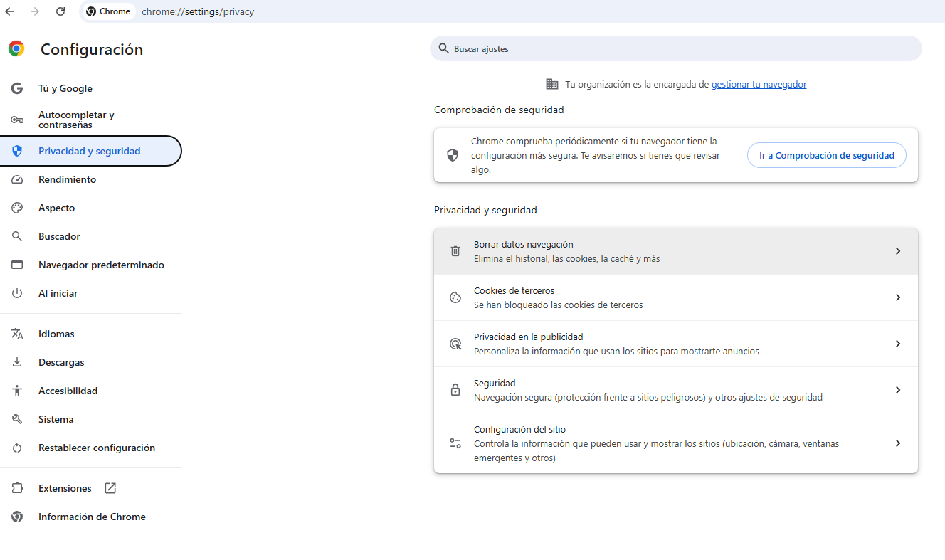Click the padlock icon for Seguridad
Image resolution: width=945 pixels, height=560 pixels.
coord(455,390)
